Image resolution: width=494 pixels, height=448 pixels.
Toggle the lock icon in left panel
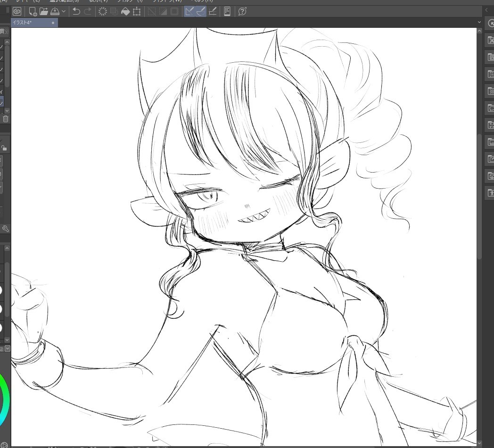[x=4, y=148]
